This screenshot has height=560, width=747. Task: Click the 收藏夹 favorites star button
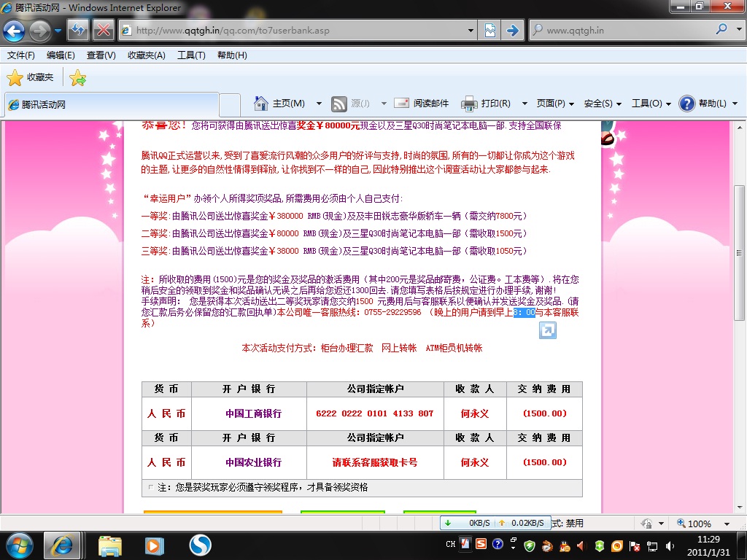[x=31, y=77]
